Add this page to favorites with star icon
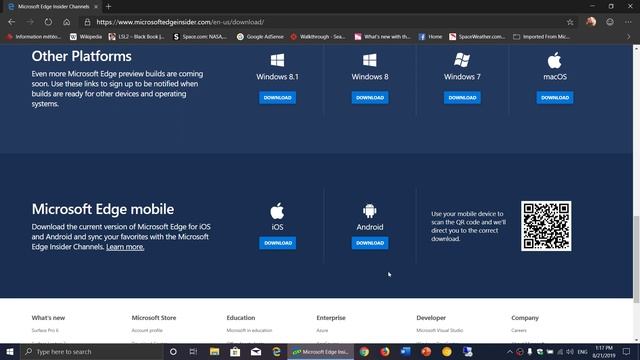Image resolution: width=640 pixels, height=360 pixels. (570, 22)
